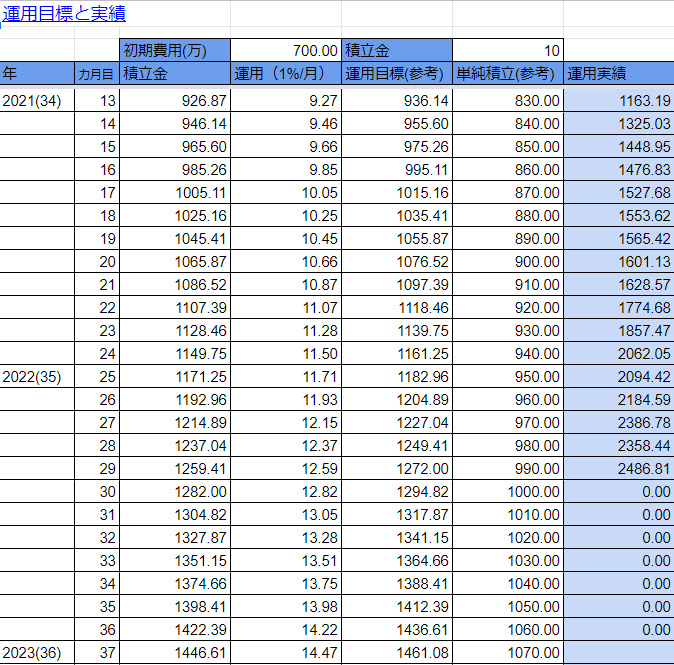Select the 2062.05 actual result cell
This screenshot has height=665, width=674.
(618, 353)
